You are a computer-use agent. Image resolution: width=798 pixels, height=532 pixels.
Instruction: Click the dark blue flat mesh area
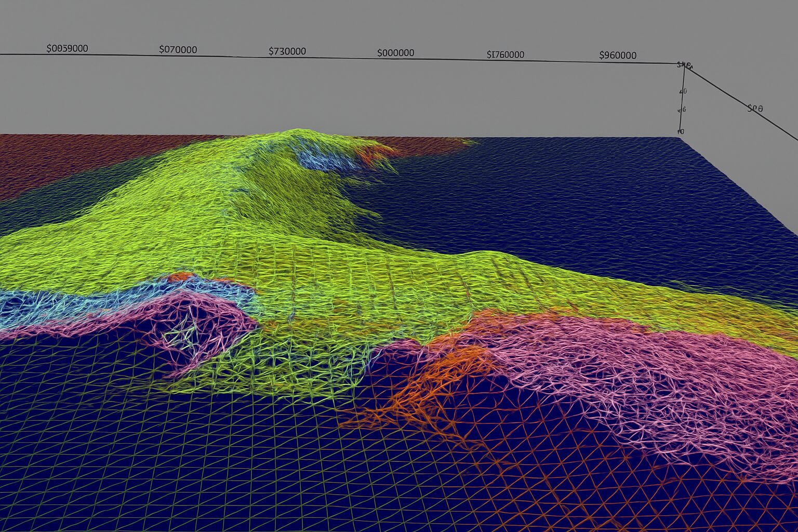[597, 208]
